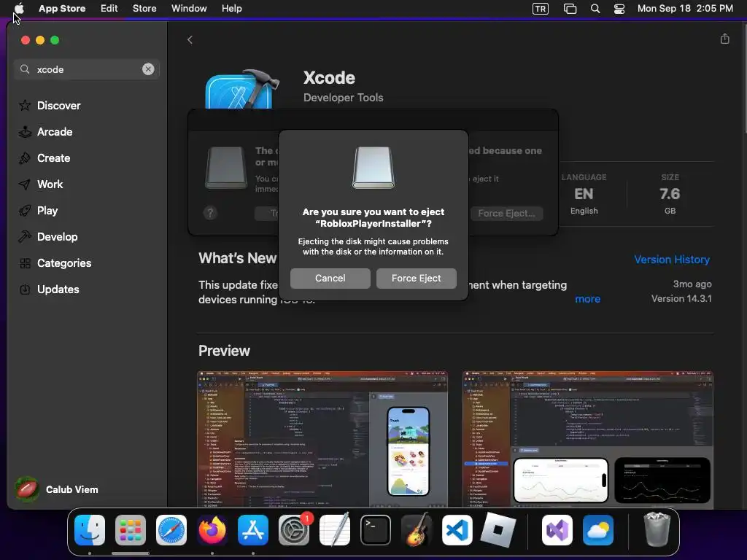Screen dimensions: 747x560
Task: Open the Help menu
Action: [x=231, y=9]
